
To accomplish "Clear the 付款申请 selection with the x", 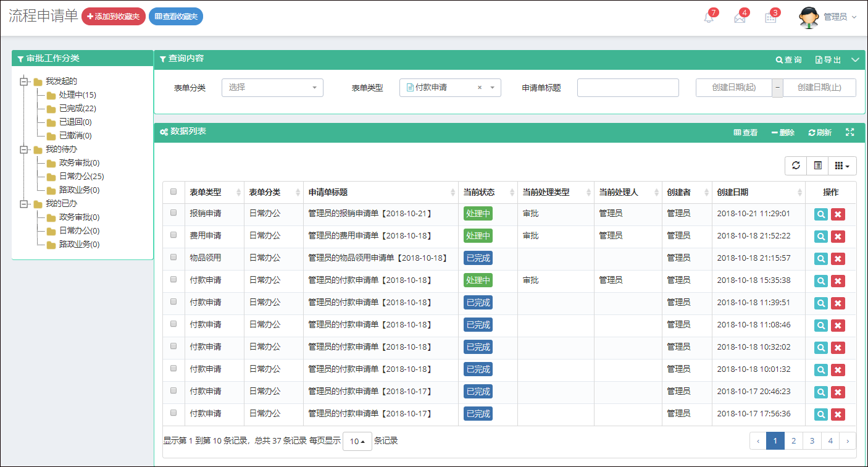I will (480, 88).
